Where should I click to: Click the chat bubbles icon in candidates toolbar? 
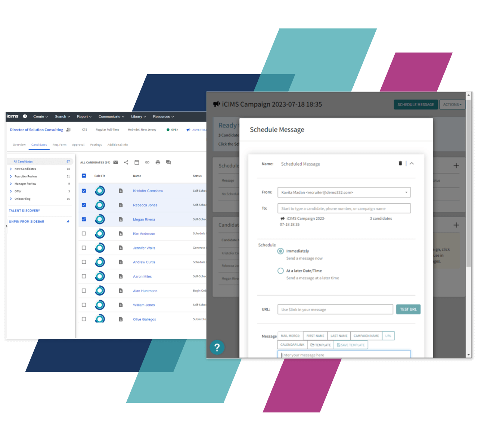pyautogui.click(x=168, y=162)
